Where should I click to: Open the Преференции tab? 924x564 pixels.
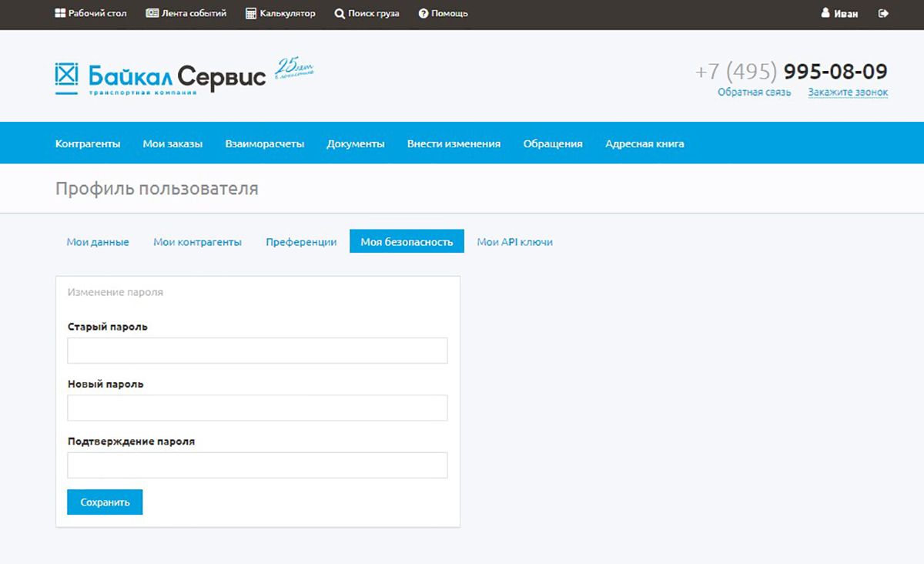point(301,242)
